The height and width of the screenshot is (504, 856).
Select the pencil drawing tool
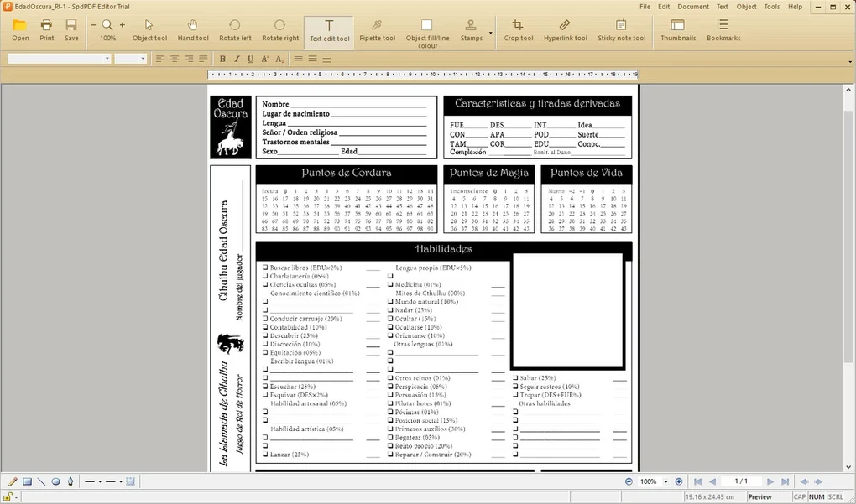click(x=12, y=481)
